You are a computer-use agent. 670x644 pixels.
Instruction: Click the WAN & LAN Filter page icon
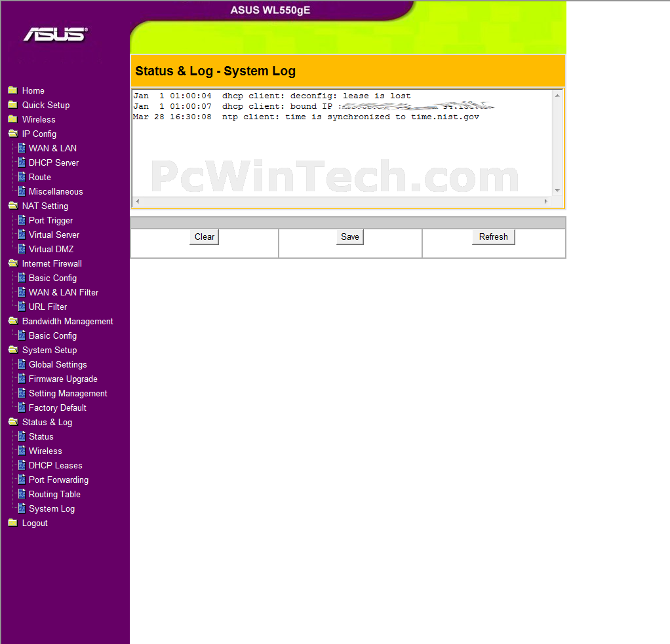point(22,293)
